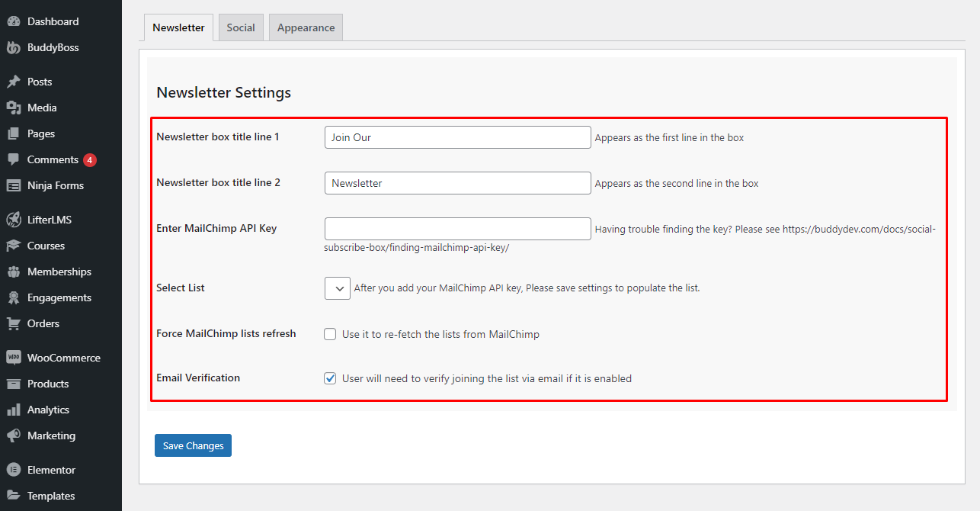The height and width of the screenshot is (511, 980).
Task: Click the Orders shopping cart icon
Action: tap(13, 323)
